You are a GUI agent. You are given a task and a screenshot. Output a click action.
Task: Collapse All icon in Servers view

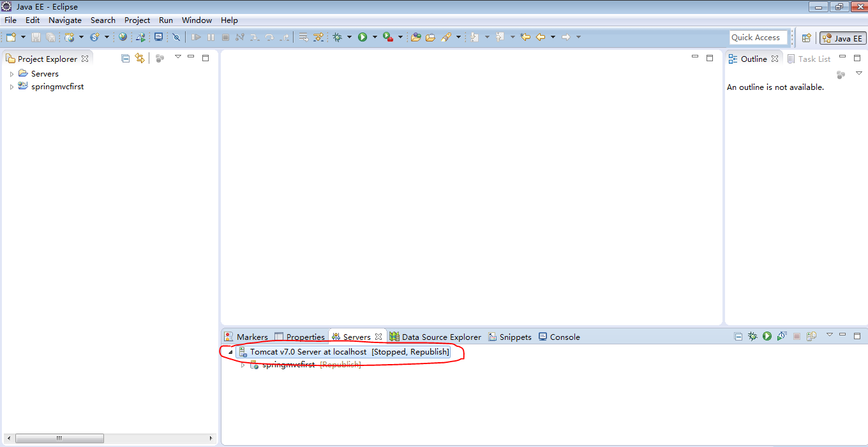[738, 336]
